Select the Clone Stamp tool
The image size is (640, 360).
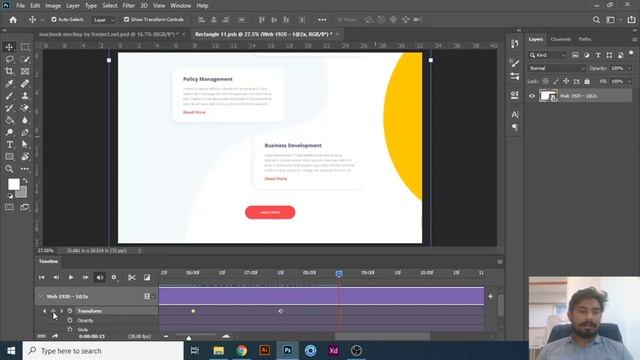25,96
